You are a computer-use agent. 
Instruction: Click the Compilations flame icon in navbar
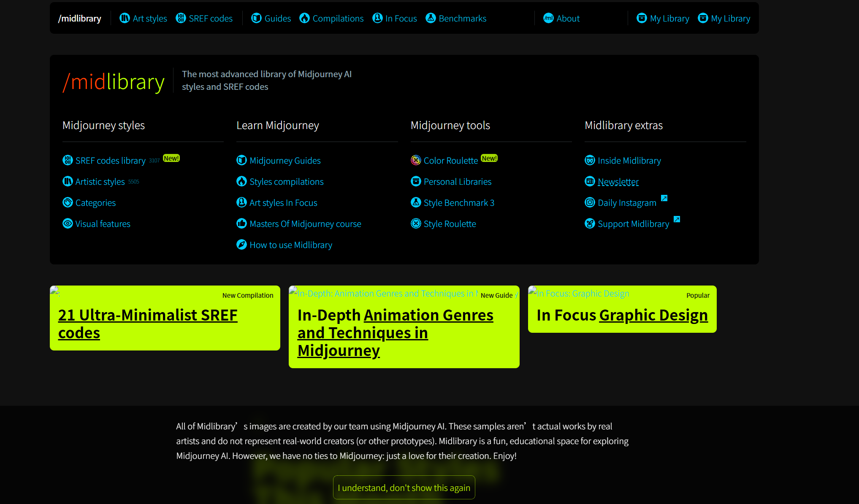pyautogui.click(x=304, y=18)
